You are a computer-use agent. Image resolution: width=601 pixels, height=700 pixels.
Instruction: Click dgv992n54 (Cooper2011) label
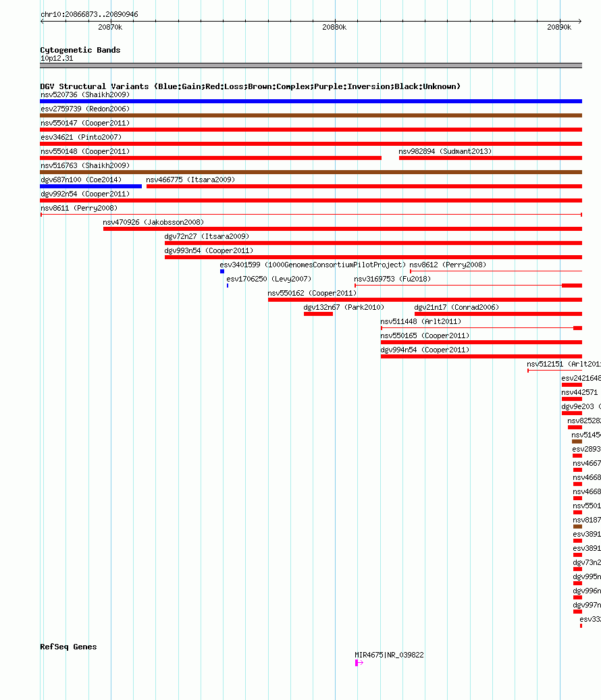click(x=85, y=194)
